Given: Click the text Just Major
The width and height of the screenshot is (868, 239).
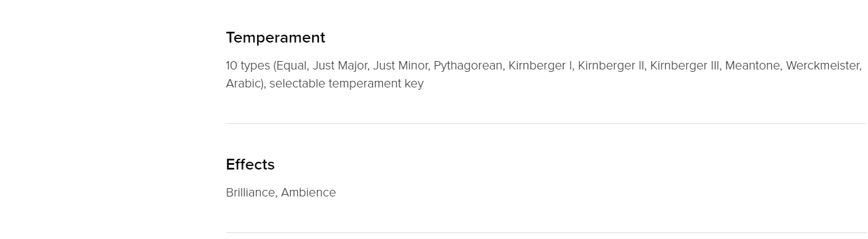Looking at the screenshot, I should (339, 66).
